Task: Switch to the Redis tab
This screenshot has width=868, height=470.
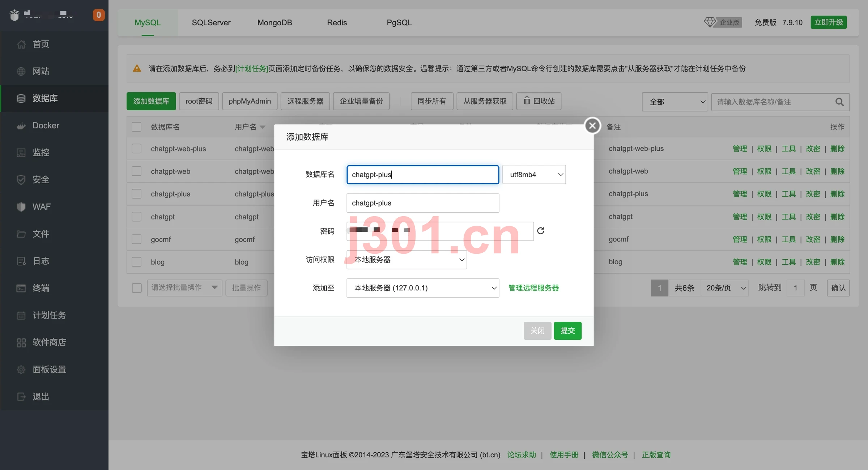Action: point(337,22)
